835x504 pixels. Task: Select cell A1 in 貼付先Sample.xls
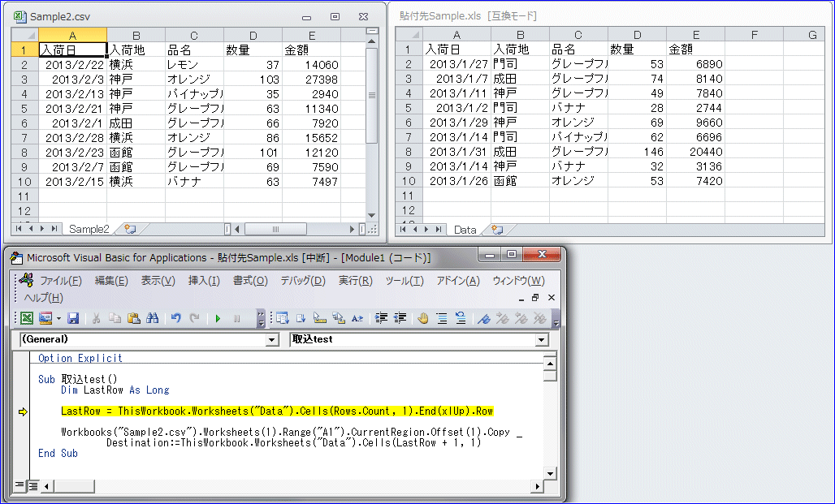456,50
